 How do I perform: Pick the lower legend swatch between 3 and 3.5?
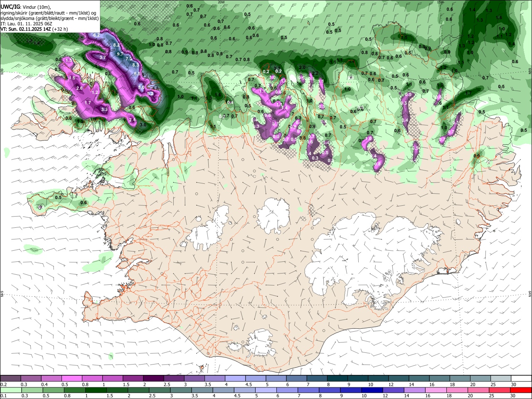pyautogui.click(x=181, y=390)
